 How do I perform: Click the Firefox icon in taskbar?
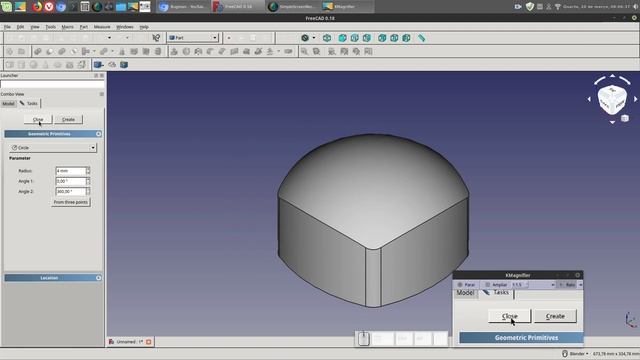37,7
